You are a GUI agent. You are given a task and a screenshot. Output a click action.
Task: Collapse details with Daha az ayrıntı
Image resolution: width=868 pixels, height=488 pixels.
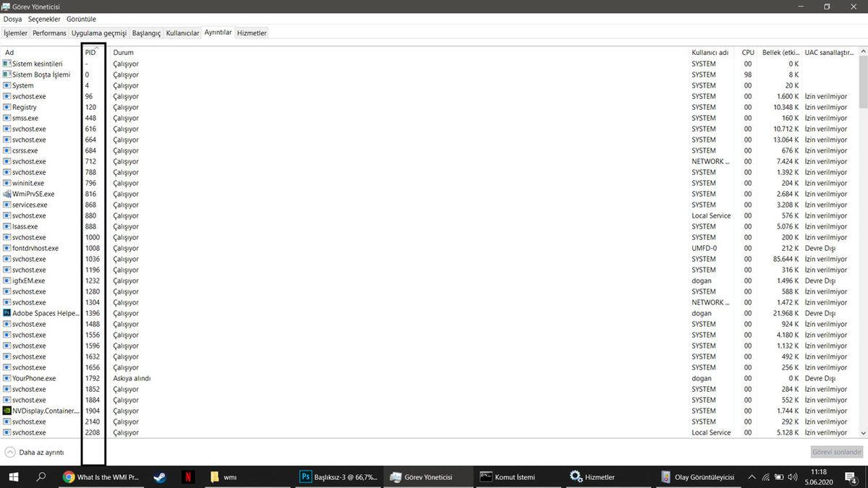click(32, 452)
